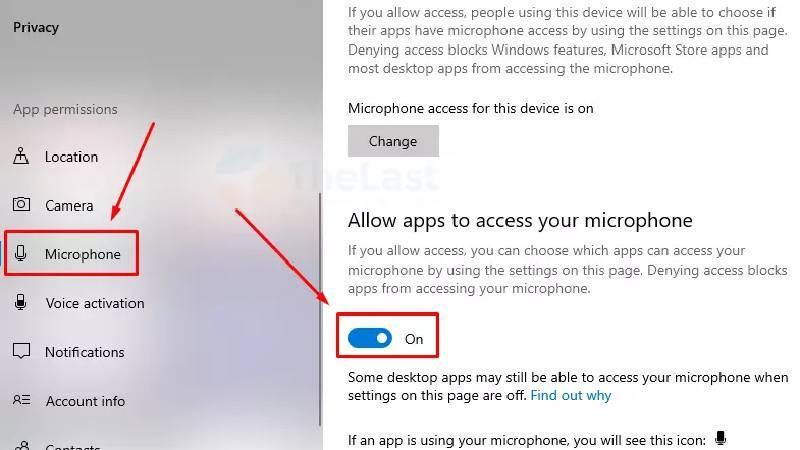Go to Voice activation settings

click(95, 303)
